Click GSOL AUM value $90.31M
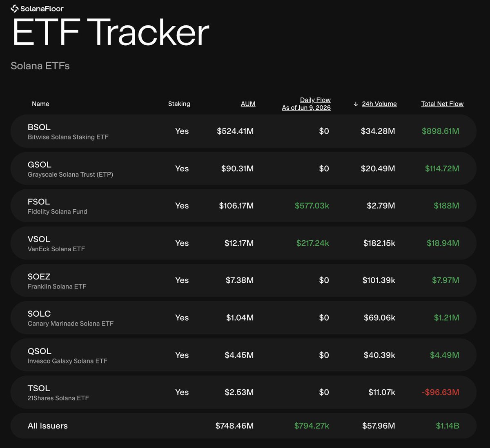 click(x=237, y=169)
